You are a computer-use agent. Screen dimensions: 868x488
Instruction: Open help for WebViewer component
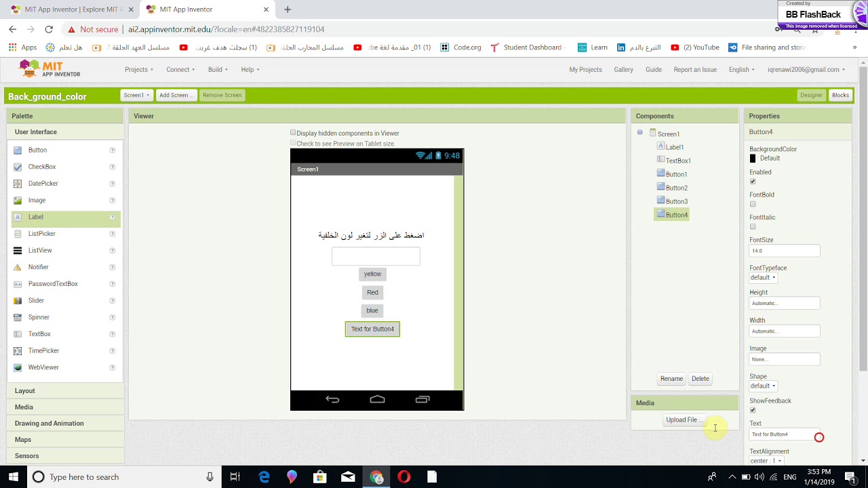(112, 367)
